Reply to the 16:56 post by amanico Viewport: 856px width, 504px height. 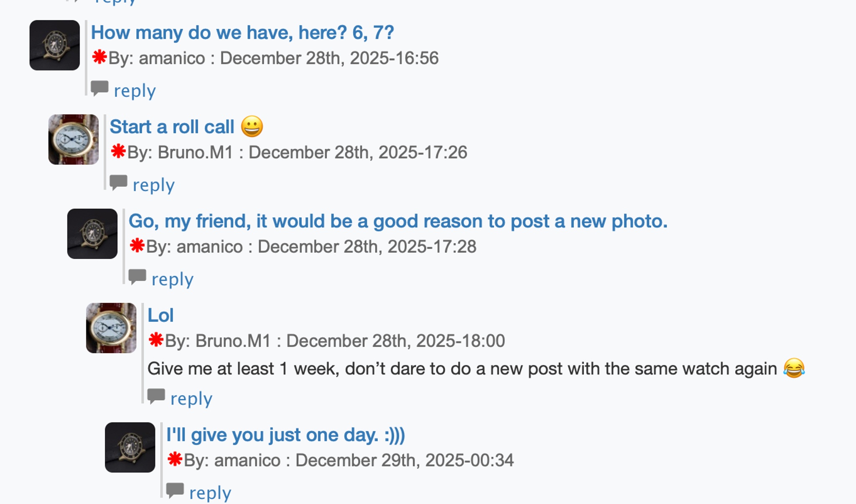pyautogui.click(x=135, y=91)
